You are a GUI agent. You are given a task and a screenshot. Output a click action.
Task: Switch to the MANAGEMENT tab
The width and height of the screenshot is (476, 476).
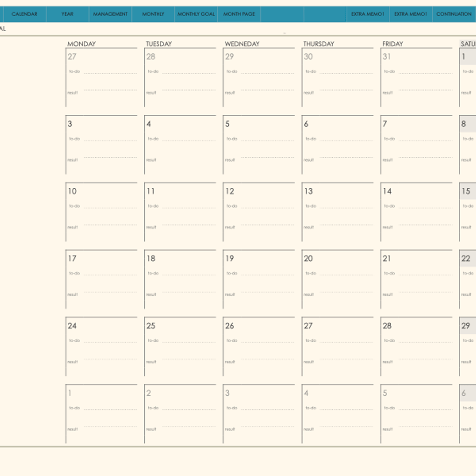click(x=110, y=14)
